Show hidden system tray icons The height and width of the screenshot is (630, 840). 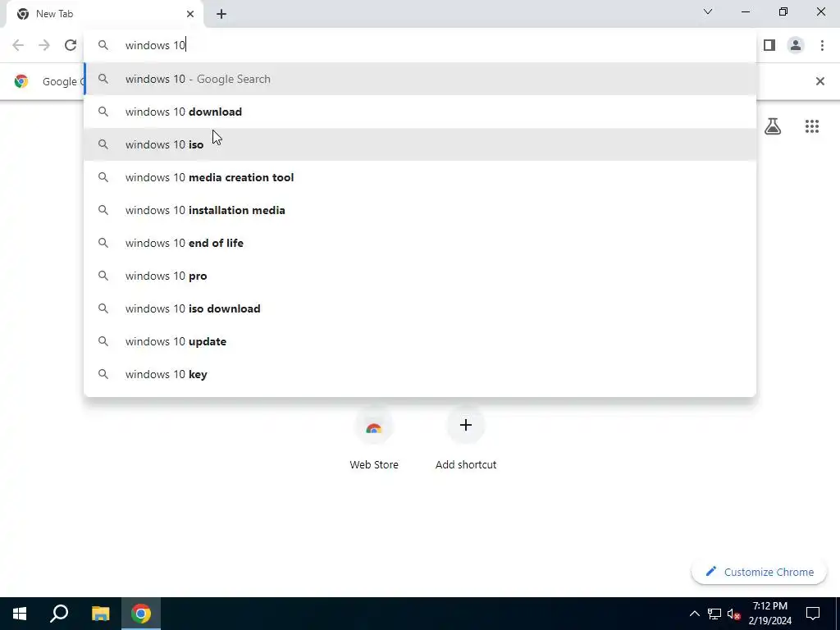694,614
